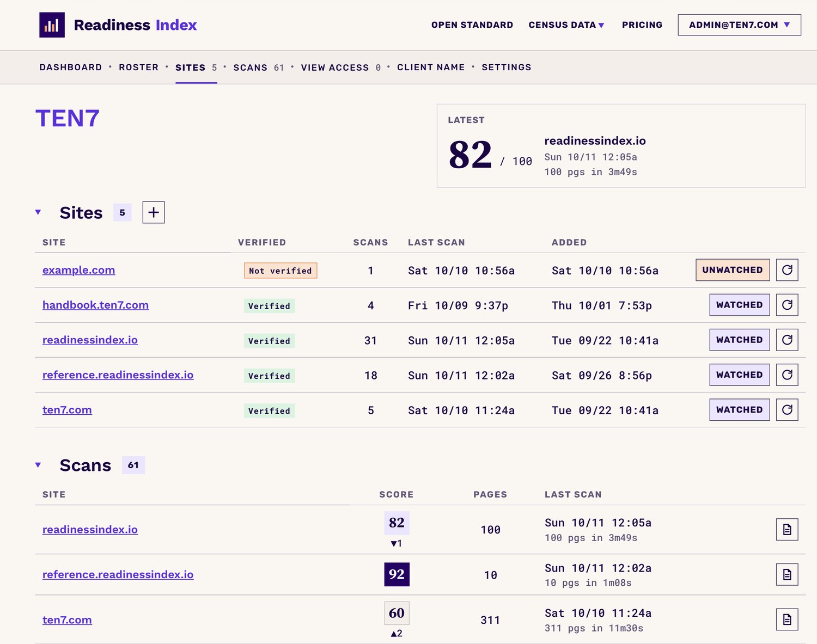Image resolution: width=817 pixels, height=644 pixels.
Task: Add a new site with plus button
Action: tap(154, 212)
